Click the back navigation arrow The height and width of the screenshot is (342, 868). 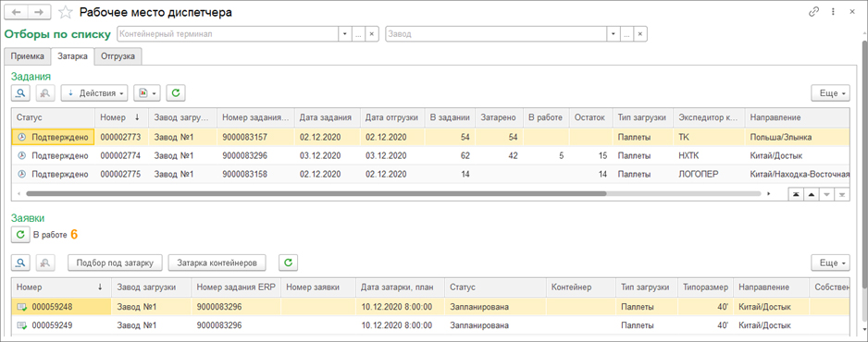16,12
